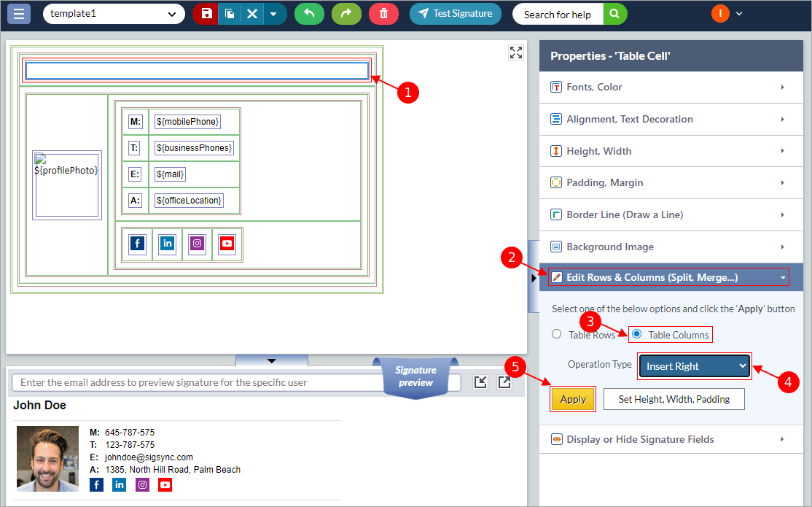Open the template1 dropdown
The width and height of the screenshot is (812, 507).
[114, 14]
